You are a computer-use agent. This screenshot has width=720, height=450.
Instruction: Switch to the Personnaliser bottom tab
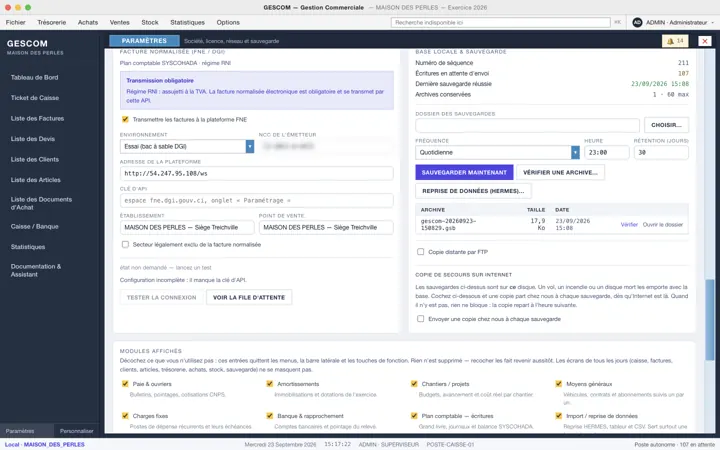point(76,431)
